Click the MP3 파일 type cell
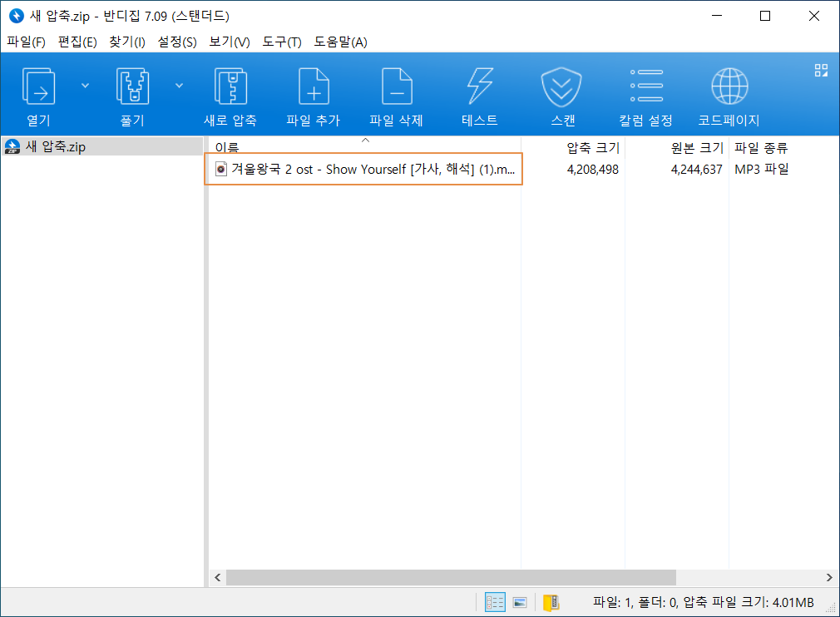 (x=761, y=170)
